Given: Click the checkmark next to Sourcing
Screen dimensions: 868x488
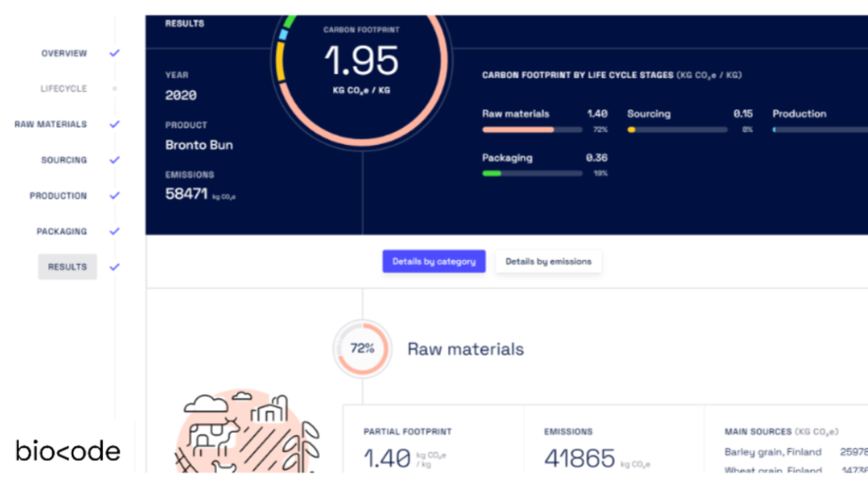Looking at the screenshot, I should 115,160.
